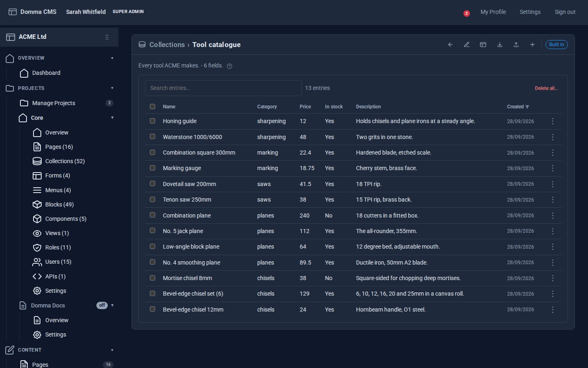Viewport: 588px width, 368px height.
Task: Toggle the Domma Docs off switch badge
Action: click(102, 305)
